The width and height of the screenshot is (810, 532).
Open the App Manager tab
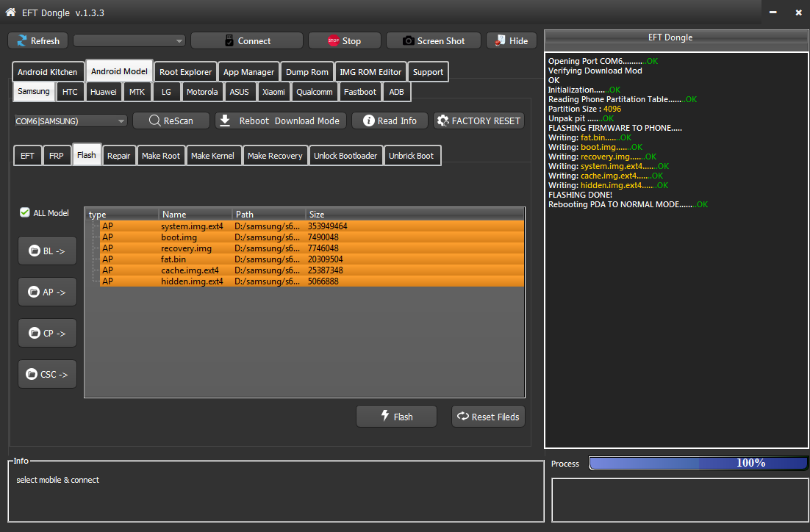coord(248,72)
